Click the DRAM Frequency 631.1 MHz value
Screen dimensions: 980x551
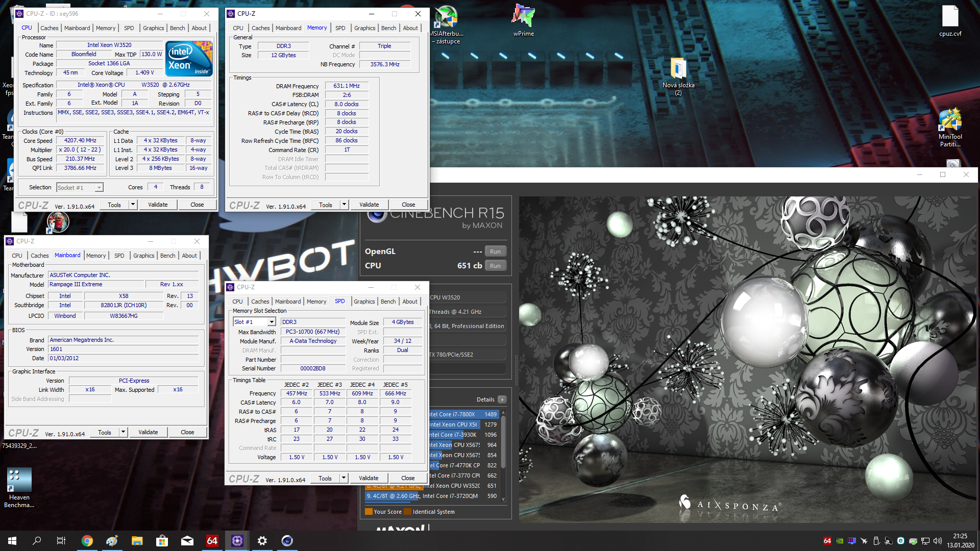click(347, 86)
